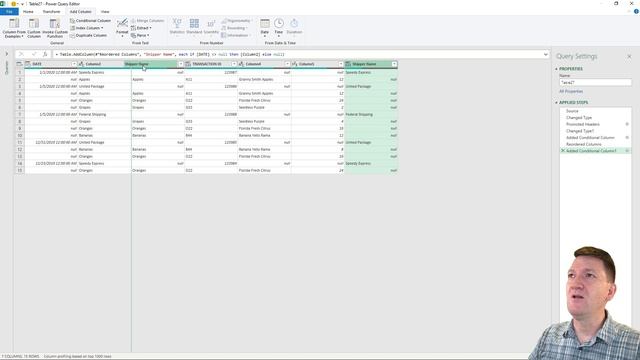Select the first Shipper Name column header
This screenshot has height=360, width=640.
[x=150, y=64]
